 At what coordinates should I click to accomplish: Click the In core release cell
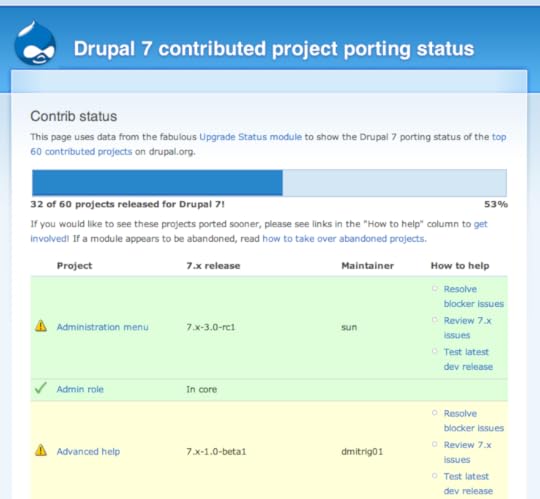[x=201, y=389]
